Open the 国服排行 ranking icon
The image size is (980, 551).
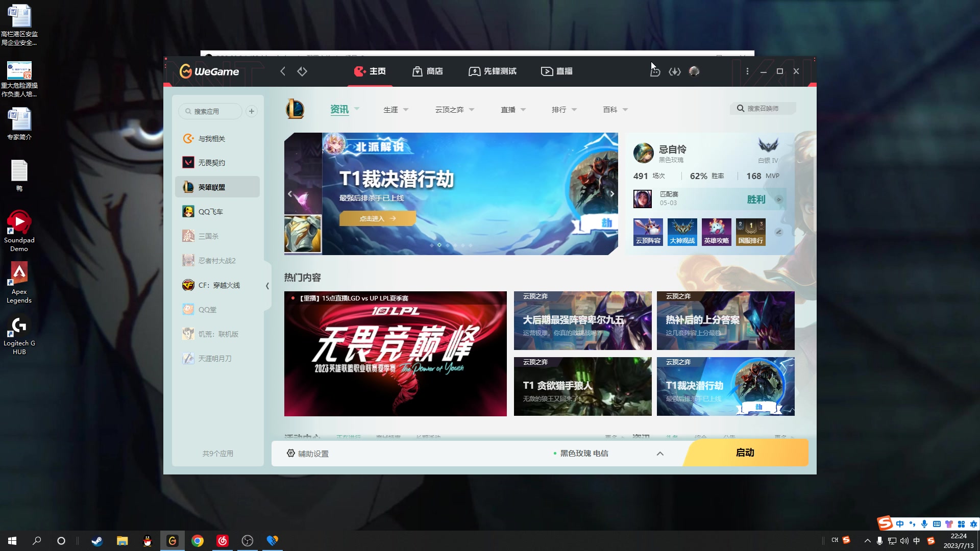[750, 232]
